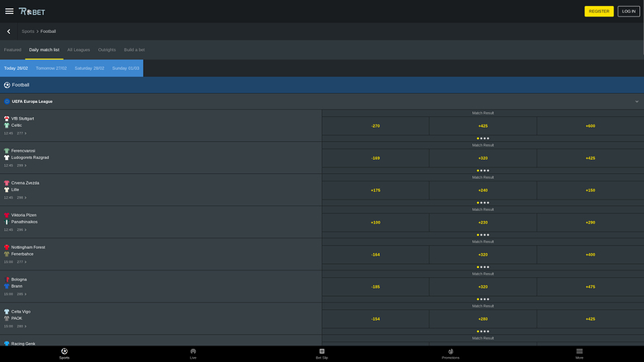
Task: Expand Celta Vigo vs PAOK 280 markets
Action: coord(21,327)
